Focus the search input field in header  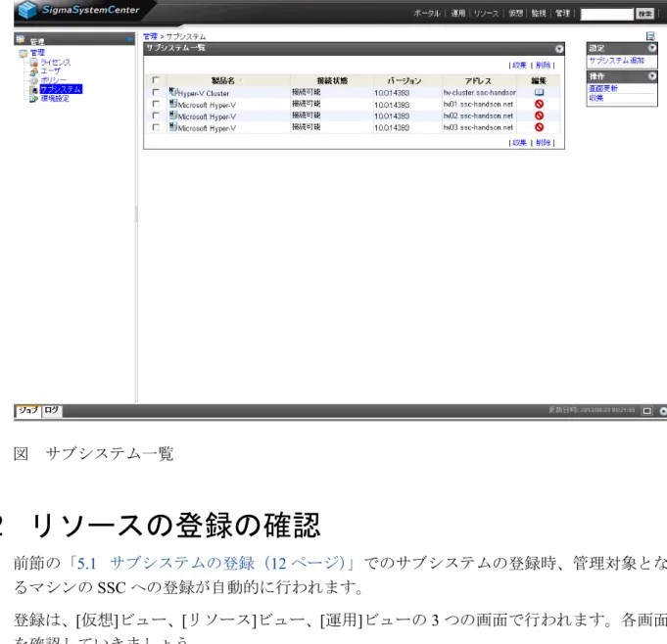(x=607, y=14)
